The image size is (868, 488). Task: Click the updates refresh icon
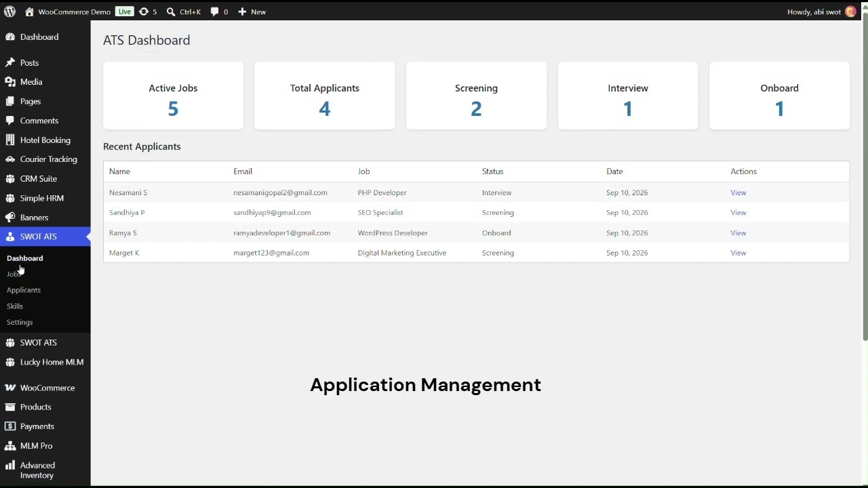pyautogui.click(x=144, y=12)
